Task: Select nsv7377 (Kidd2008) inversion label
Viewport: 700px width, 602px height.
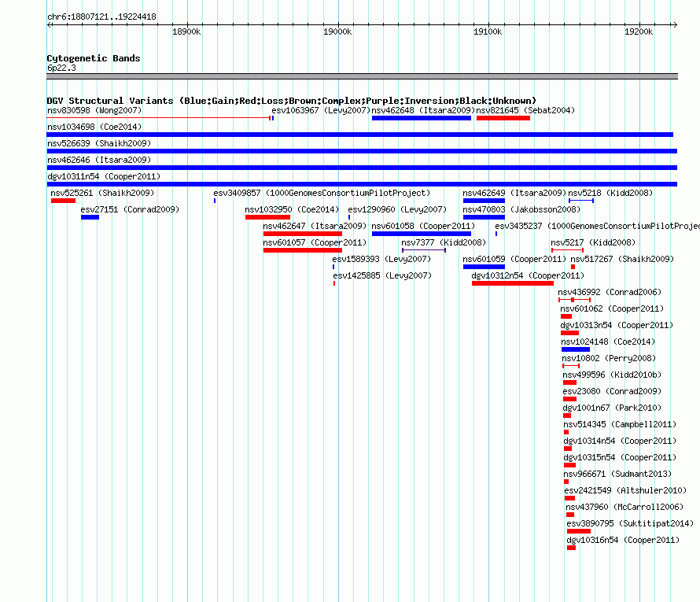Action: (x=444, y=242)
